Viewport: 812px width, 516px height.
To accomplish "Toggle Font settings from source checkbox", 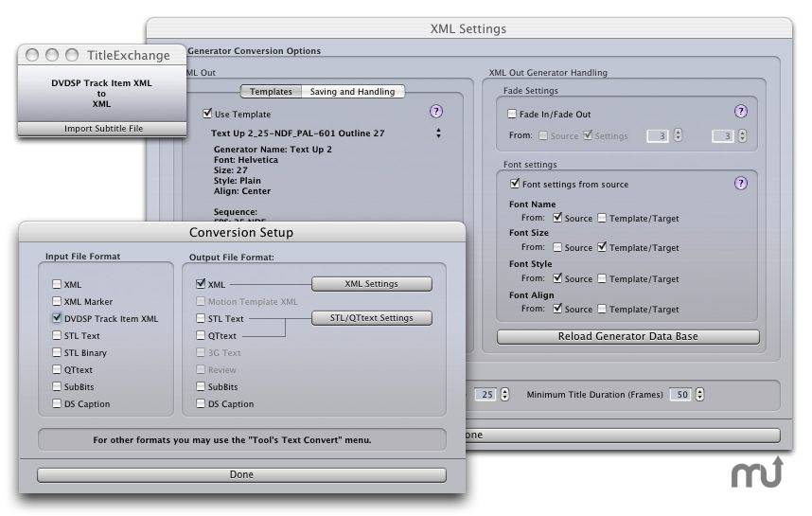I will [515, 184].
